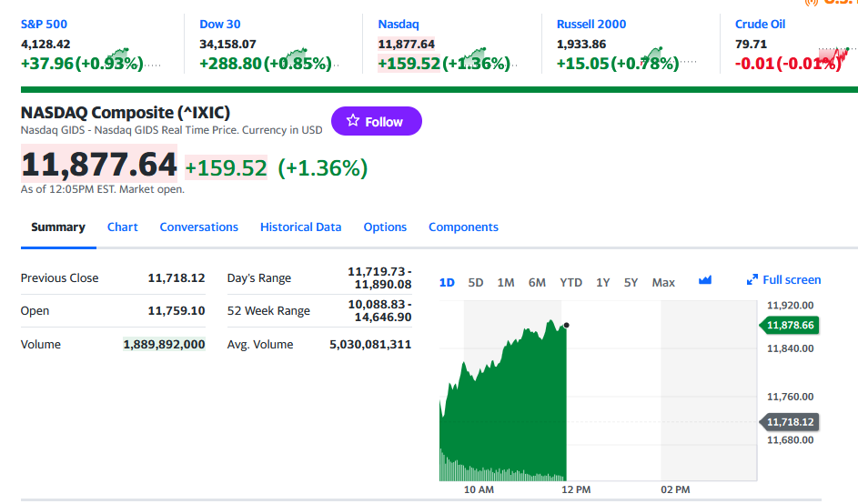Screen dimensions: 858x504
Task: Go to the Historical Data tab
Action: (x=301, y=227)
